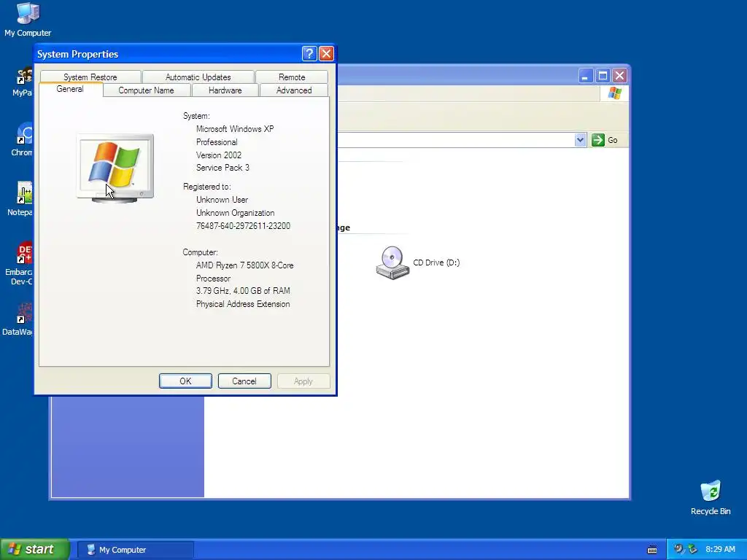The height and width of the screenshot is (560, 747).
Task: Click Cancel in System Properties
Action: 244,381
